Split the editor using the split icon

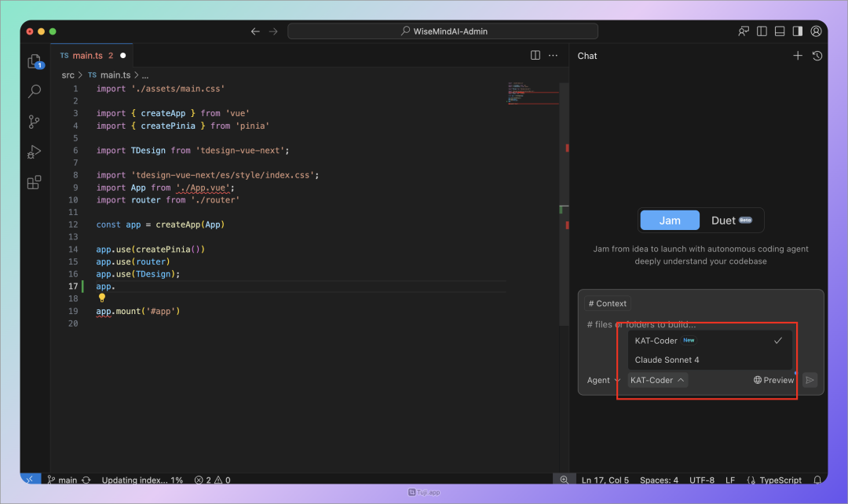tap(535, 55)
